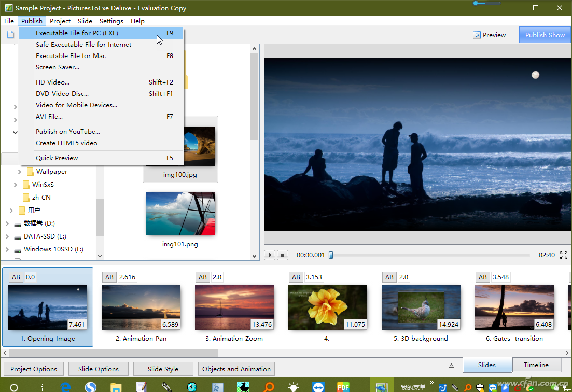The height and width of the screenshot is (392, 572).
Task: Switch to the Timeline tab
Action: click(x=536, y=365)
